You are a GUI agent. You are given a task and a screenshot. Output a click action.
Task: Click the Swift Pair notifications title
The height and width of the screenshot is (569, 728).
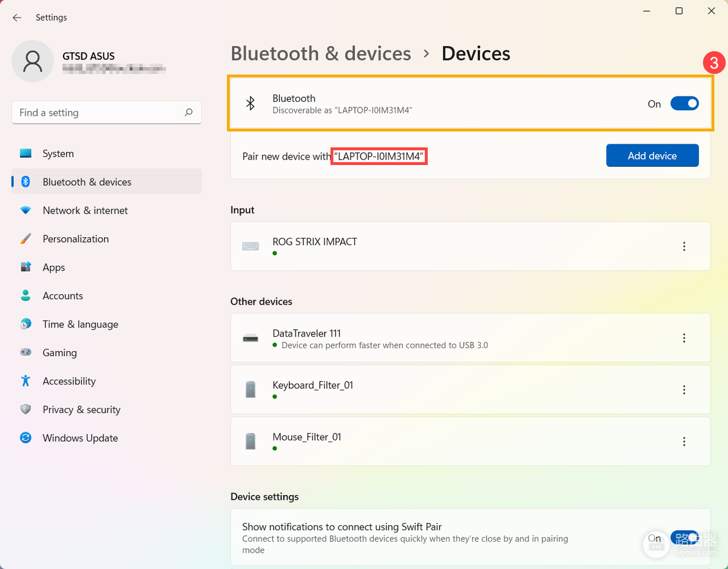point(342,527)
